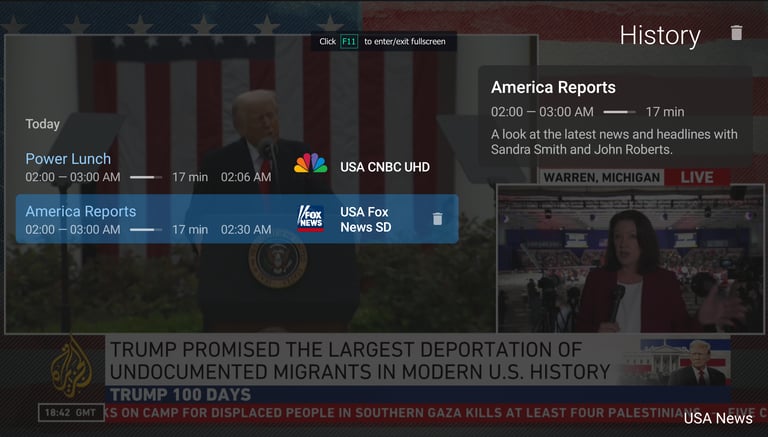Open the live preview thumbnail

click(x=630, y=259)
